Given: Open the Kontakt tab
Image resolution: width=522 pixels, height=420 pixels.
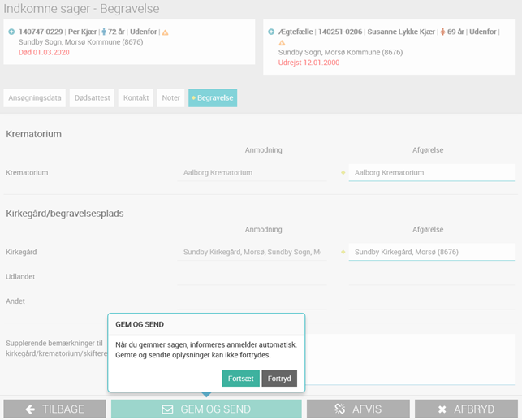Looking at the screenshot, I should (x=136, y=98).
